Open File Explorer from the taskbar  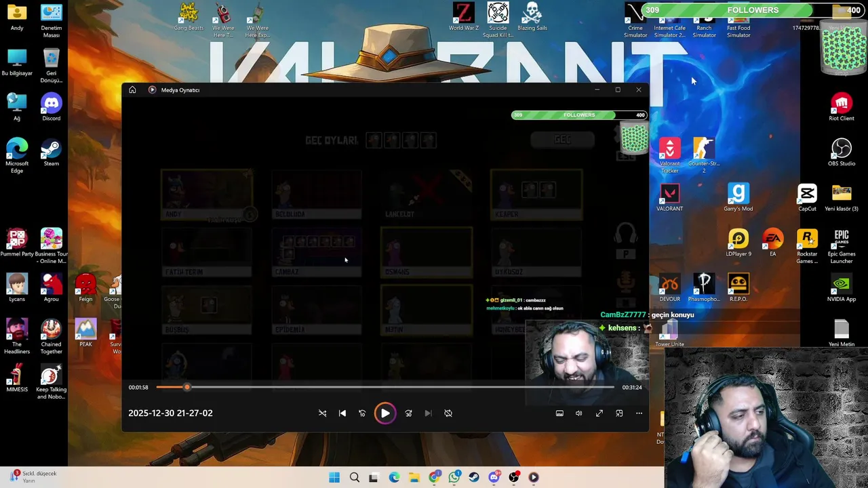[x=414, y=478]
